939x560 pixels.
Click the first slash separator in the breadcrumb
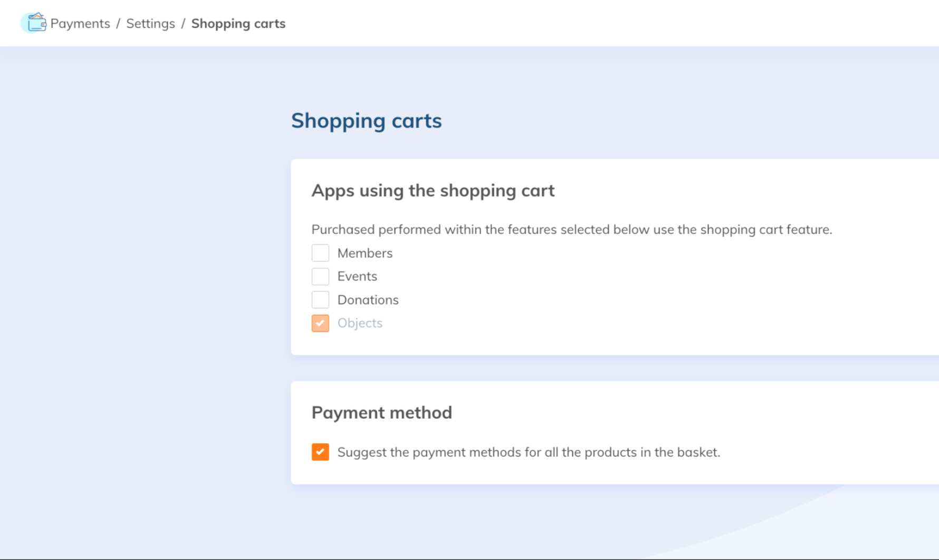point(118,24)
